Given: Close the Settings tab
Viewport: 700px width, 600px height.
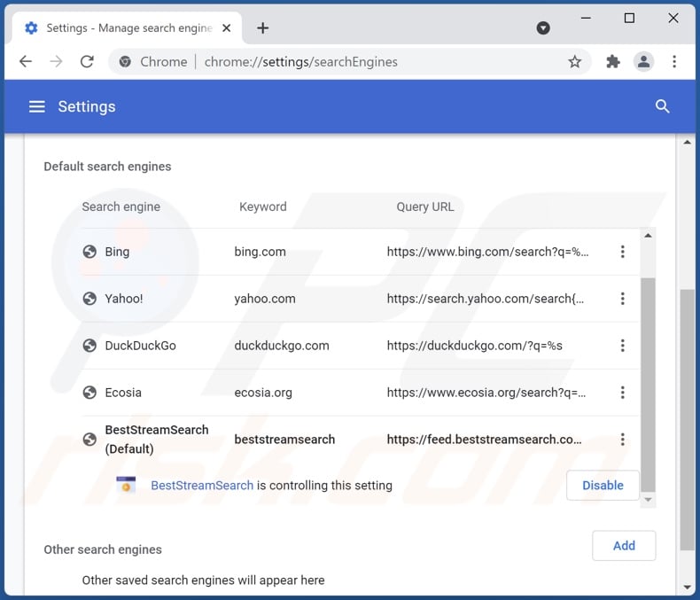Looking at the screenshot, I should pyautogui.click(x=226, y=28).
